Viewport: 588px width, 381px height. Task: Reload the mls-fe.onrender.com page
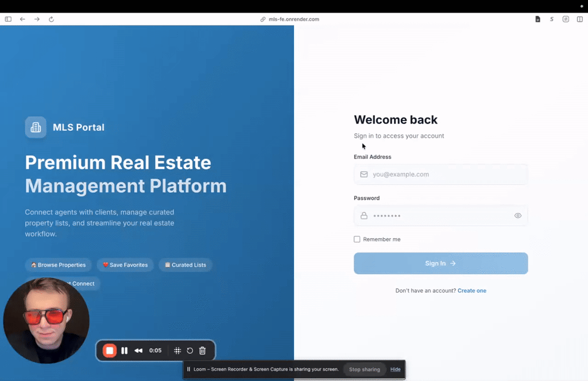click(x=51, y=18)
